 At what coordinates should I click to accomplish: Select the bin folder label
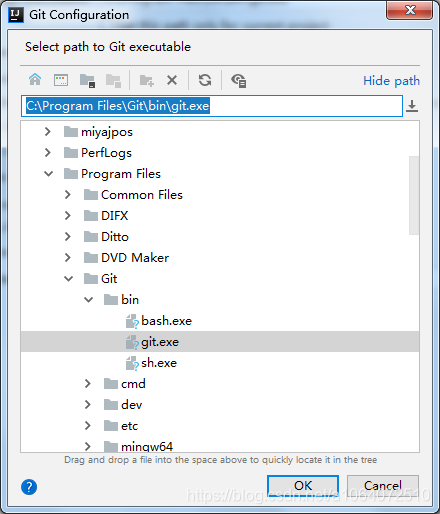130,300
